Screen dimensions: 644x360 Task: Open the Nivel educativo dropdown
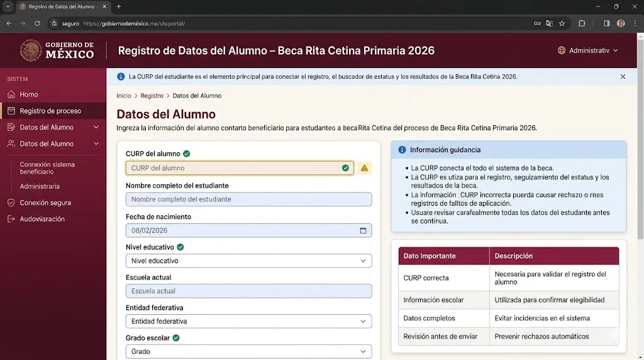tap(248, 261)
